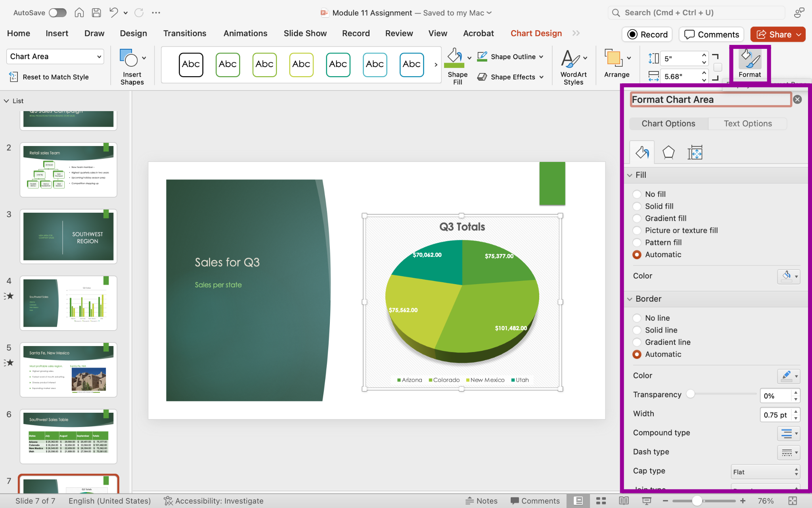
Task: Open the Border Color picker
Action: [x=789, y=376]
